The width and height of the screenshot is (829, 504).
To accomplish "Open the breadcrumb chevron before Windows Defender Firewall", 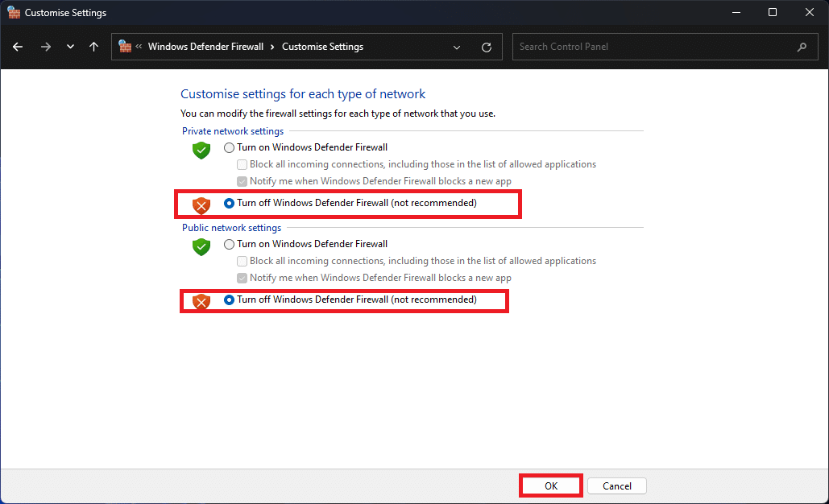I will tap(139, 47).
